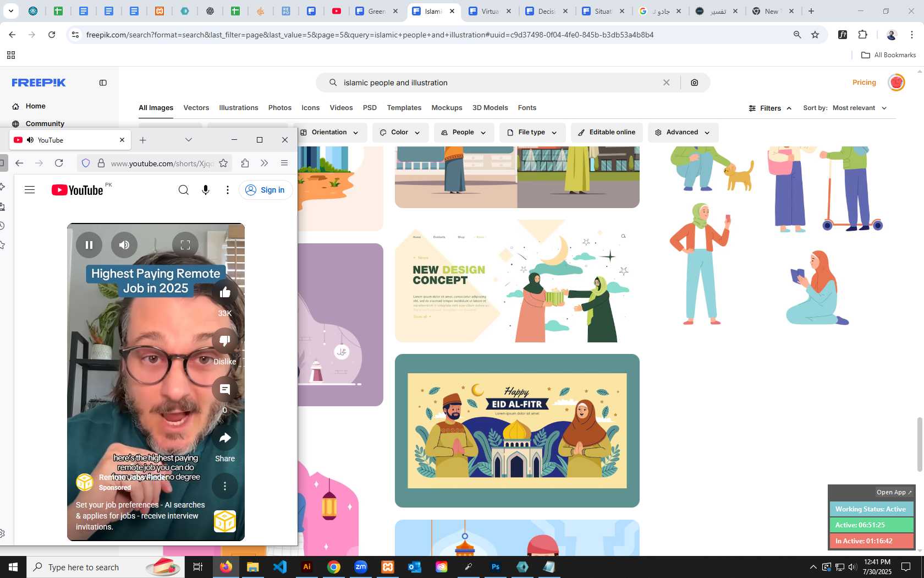Like the YouTube short
The width and height of the screenshot is (924, 578).
pos(225,292)
